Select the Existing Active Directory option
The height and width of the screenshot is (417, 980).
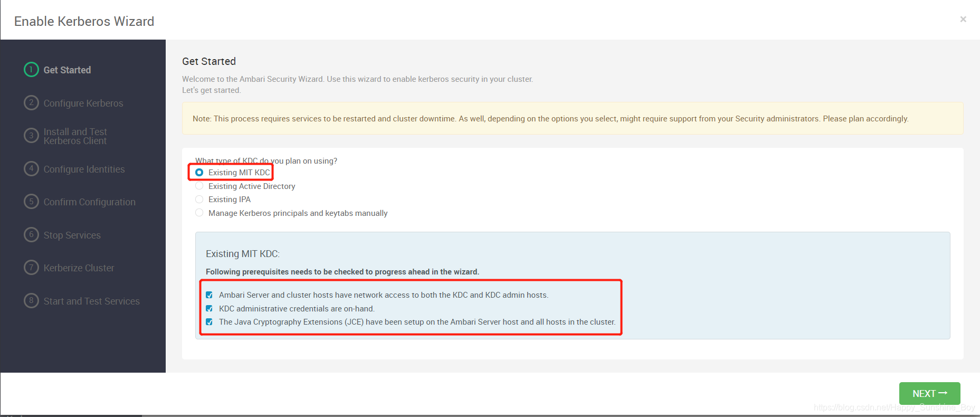(x=199, y=186)
